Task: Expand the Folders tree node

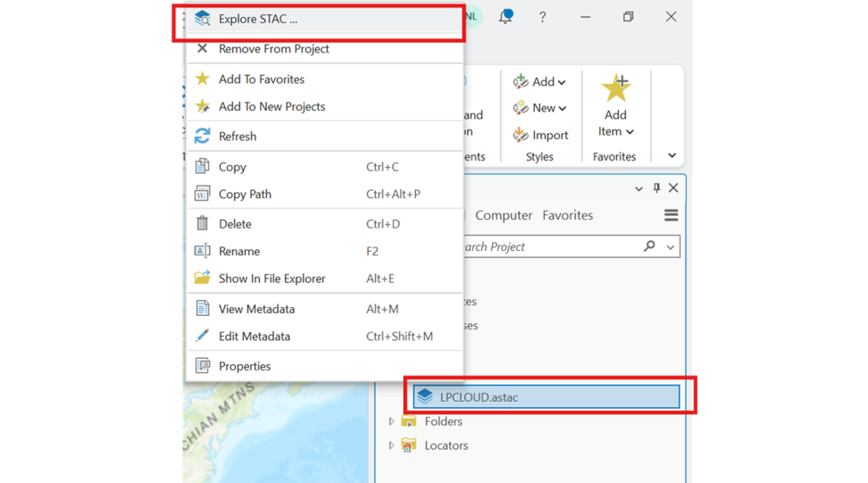Action: coord(391,421)
